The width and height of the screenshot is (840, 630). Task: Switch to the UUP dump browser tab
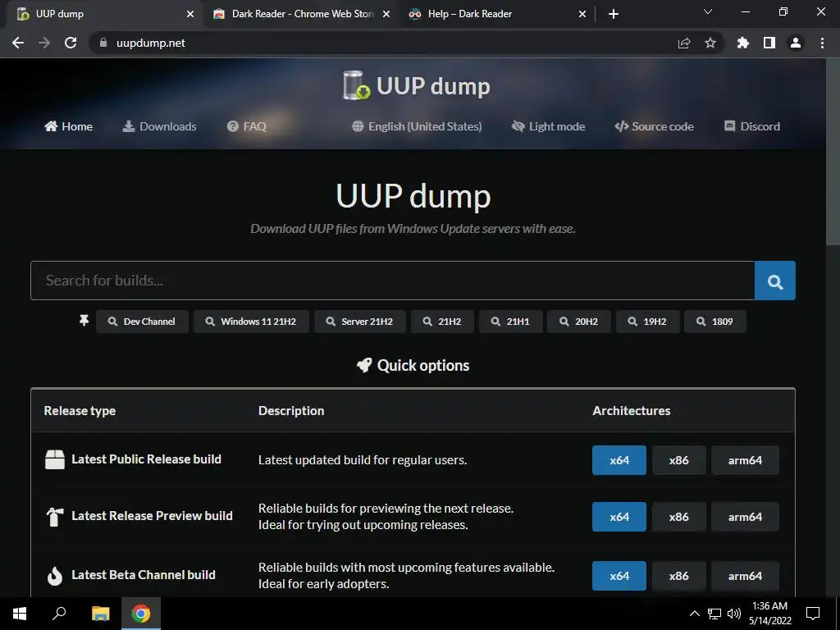coord(105,14)
